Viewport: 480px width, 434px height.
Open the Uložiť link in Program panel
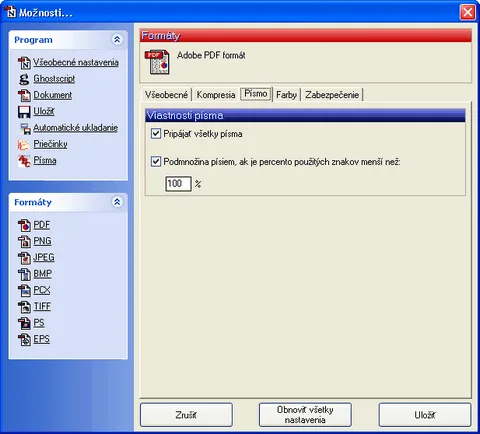click(44, 111)
